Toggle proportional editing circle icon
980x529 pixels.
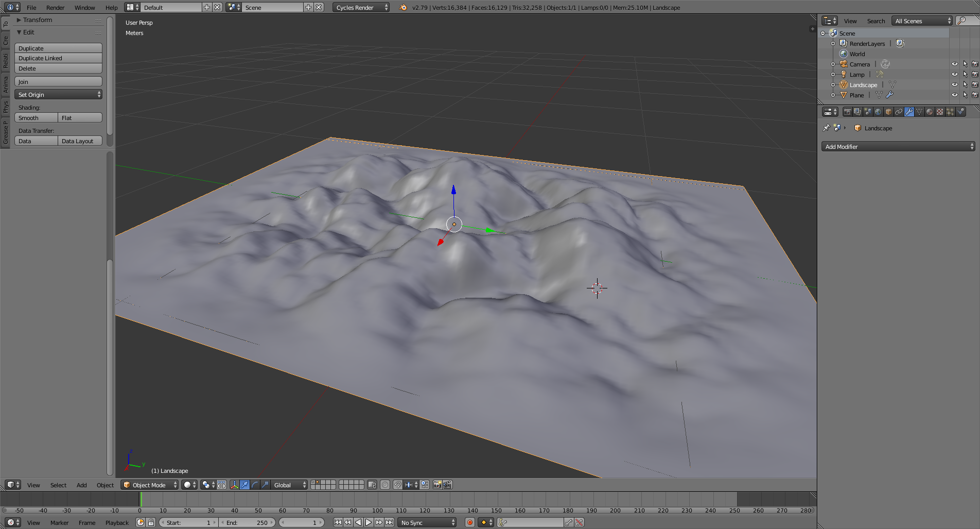tap(385, 485)
